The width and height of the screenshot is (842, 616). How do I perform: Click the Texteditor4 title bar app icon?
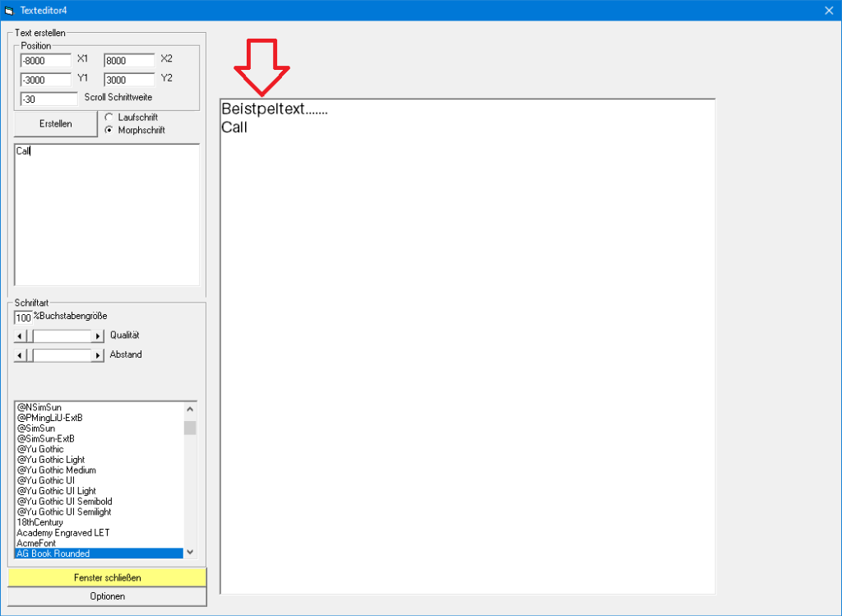tap(9, 11)
